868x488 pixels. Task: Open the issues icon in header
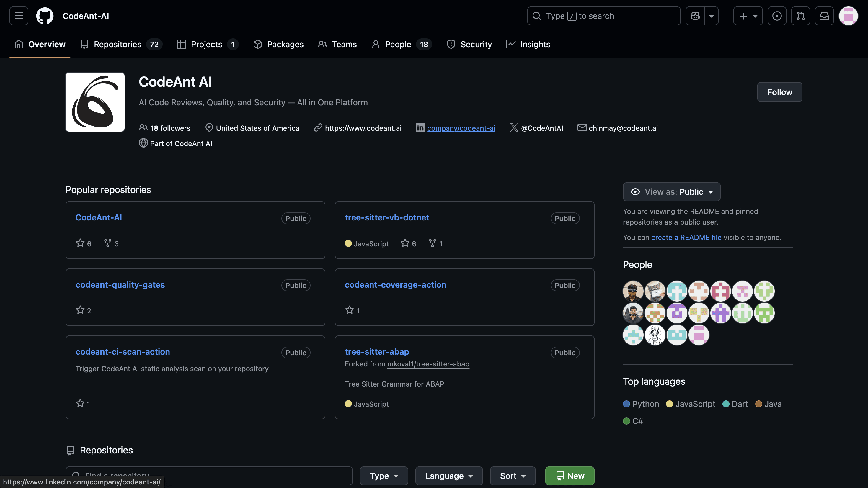click(x=777, y=16)
